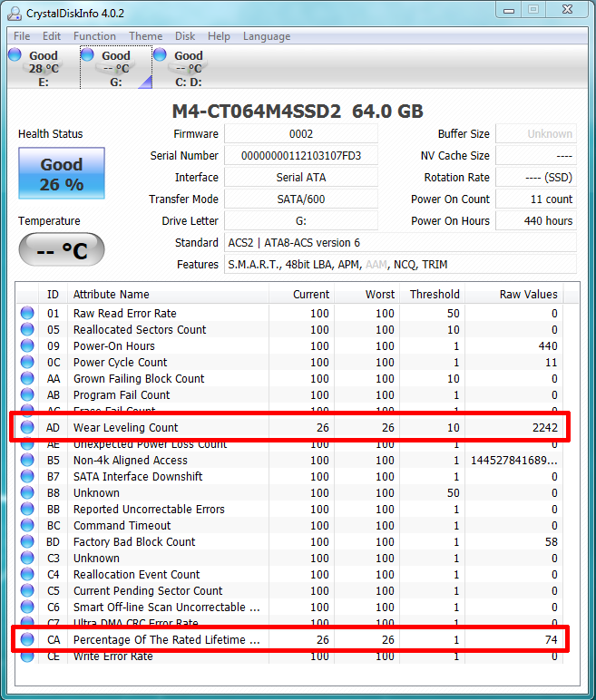This screenshot has height=700, width=596.
Task: Click the status orb in the B8 Unknown row
Action: tap(27, 492)
